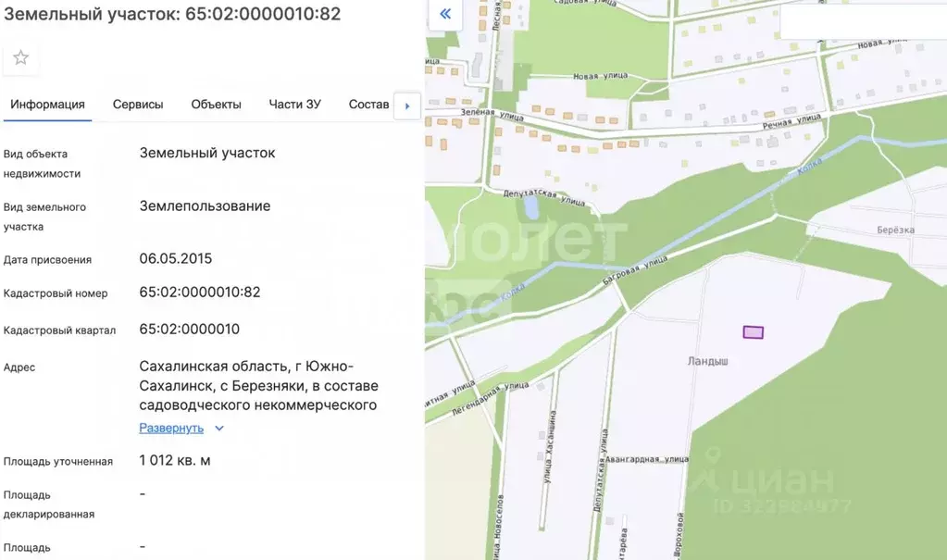The width and height of the screenshot is (947, 560).
Task: Select the highlighted purple parcel on map
Action: 753,332
